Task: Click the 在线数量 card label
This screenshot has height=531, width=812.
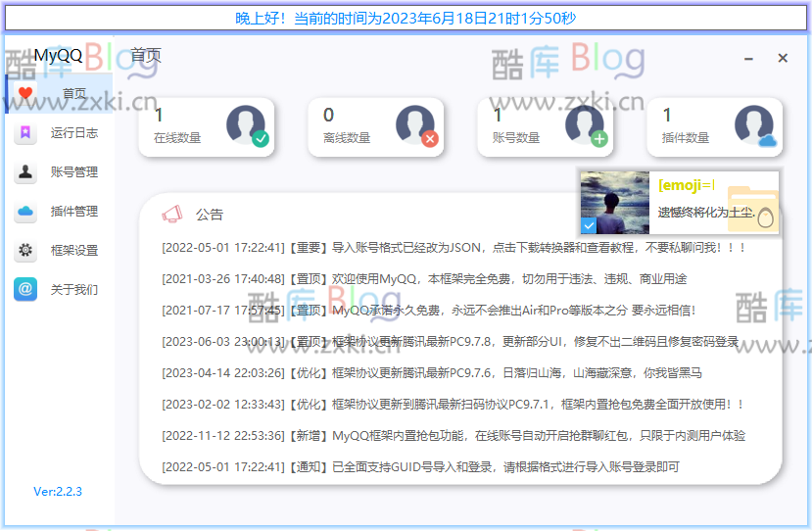Action: (177, 137)
